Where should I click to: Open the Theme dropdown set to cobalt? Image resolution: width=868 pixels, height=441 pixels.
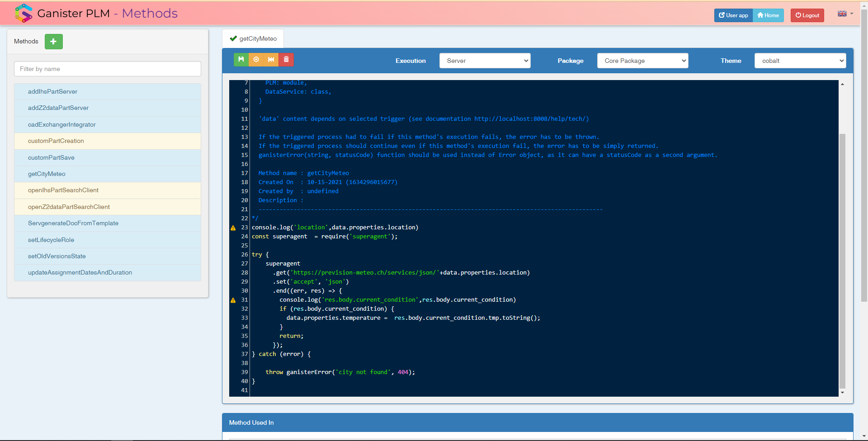click(800, 61)
